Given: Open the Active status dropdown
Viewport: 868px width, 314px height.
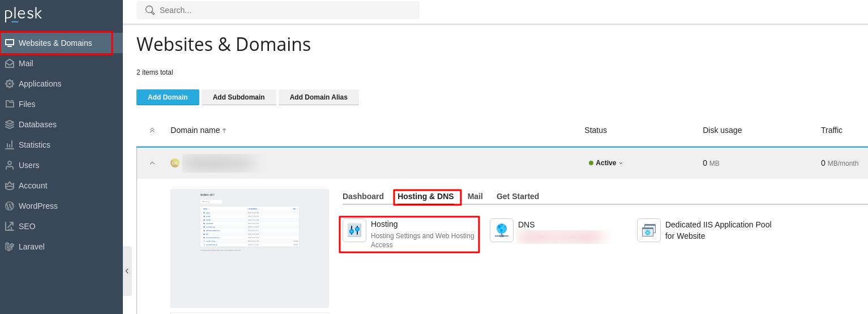Looking at the screenshot, I should click(x=606, y=163).
